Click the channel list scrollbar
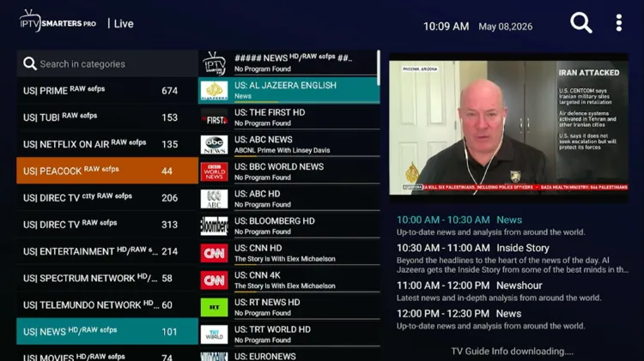 [x=379, y=68]
